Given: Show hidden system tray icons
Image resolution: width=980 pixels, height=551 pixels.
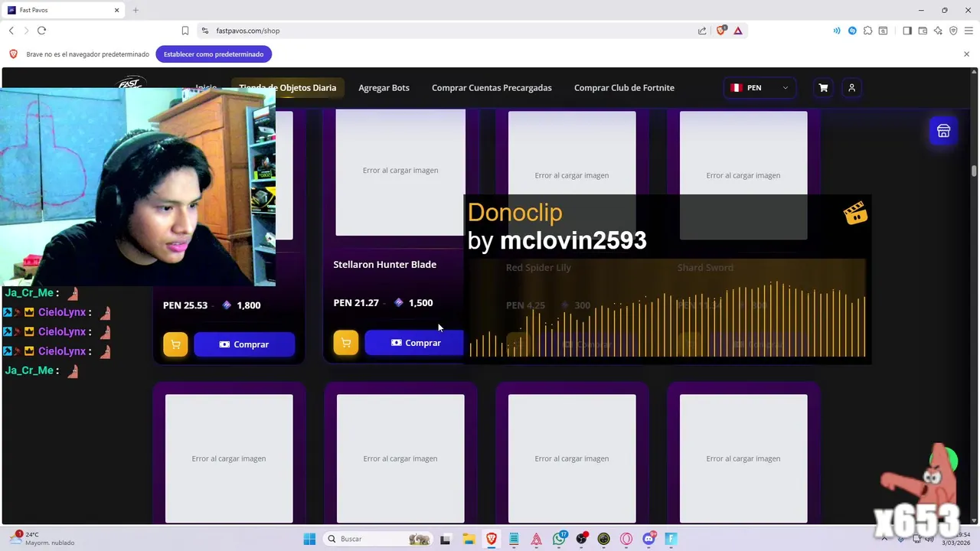Looking at the screenshot, I should [885, 539].
